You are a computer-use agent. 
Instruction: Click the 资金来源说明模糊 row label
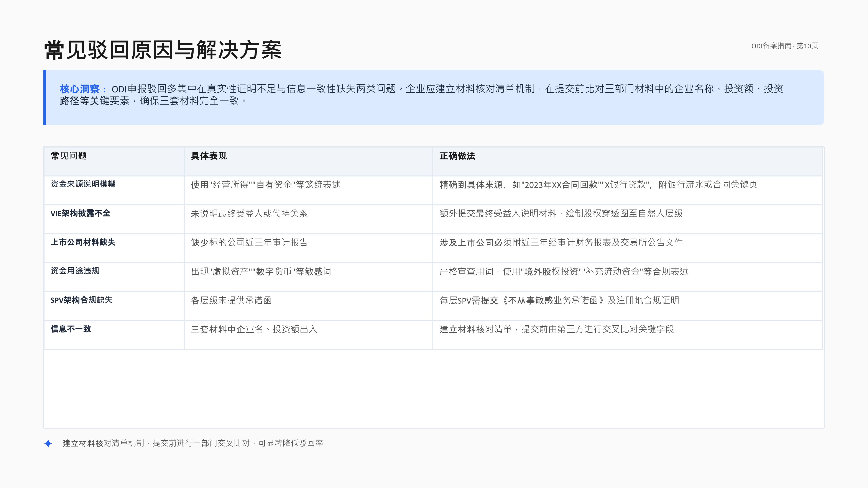click(83, 184)
